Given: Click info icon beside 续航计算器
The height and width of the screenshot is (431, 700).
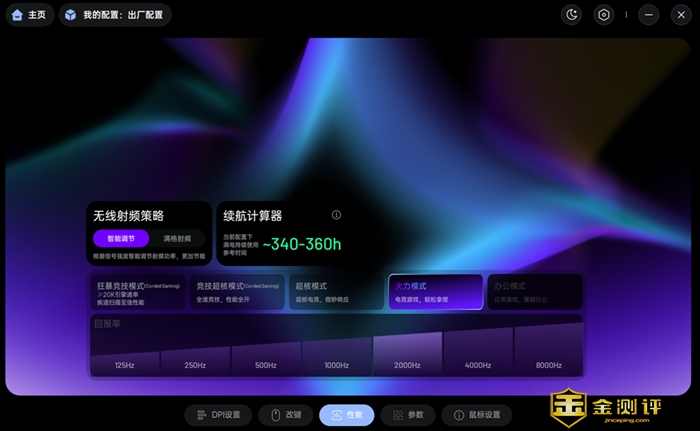Looking at the screenshot, I should (x=336, y=215).
